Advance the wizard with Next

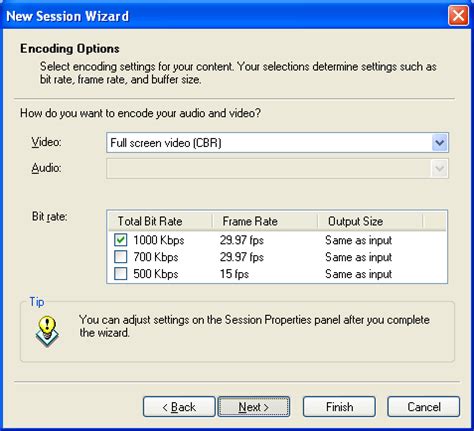[x=254, y=407]
